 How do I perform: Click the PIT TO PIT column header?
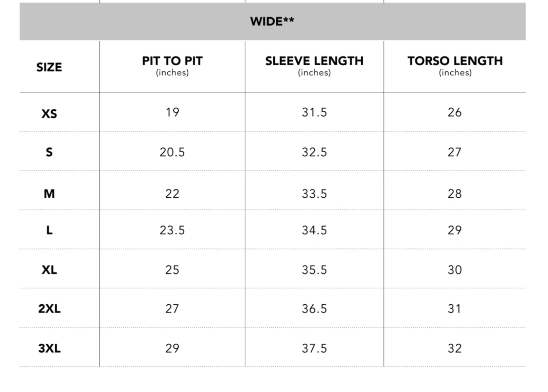(172, 61)
